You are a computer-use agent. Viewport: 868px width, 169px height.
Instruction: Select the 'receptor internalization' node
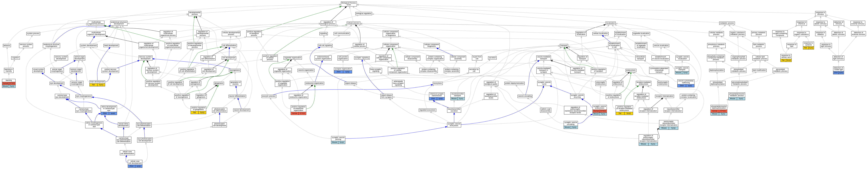(x=664, y=96)
